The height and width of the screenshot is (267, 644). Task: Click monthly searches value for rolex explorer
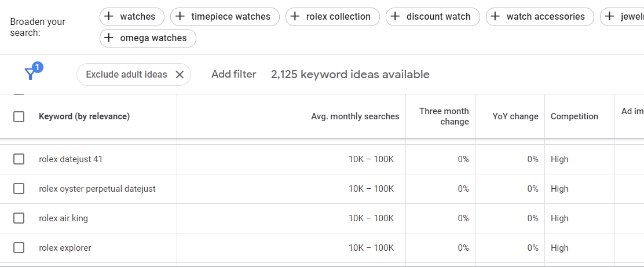click(x=371, y=248)
